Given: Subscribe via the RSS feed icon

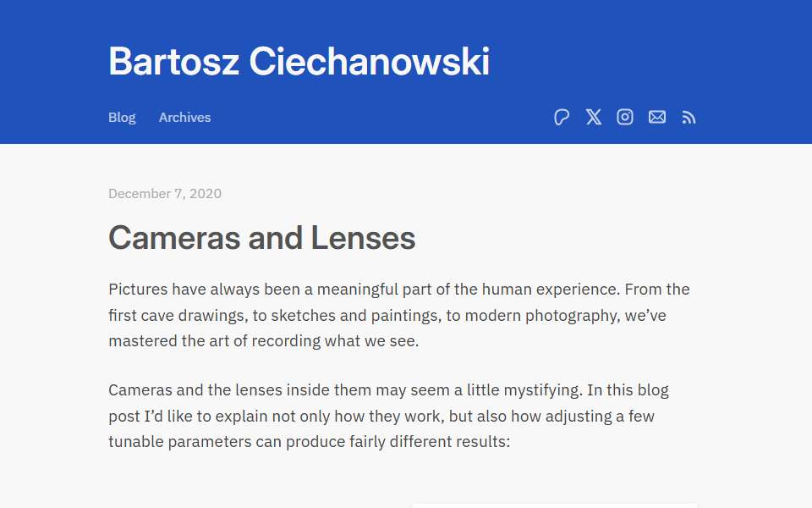Looking at the screenshot, I should [x=689, y=118].
